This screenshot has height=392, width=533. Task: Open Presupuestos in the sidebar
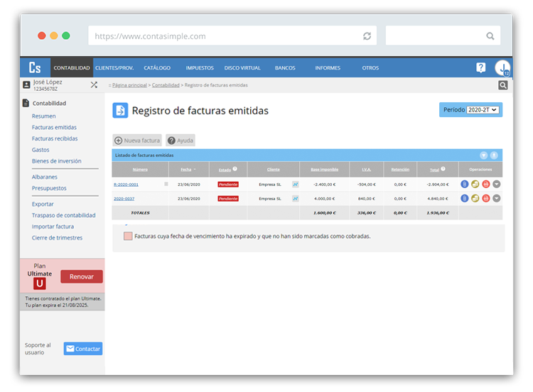click(x=49, y=188)
